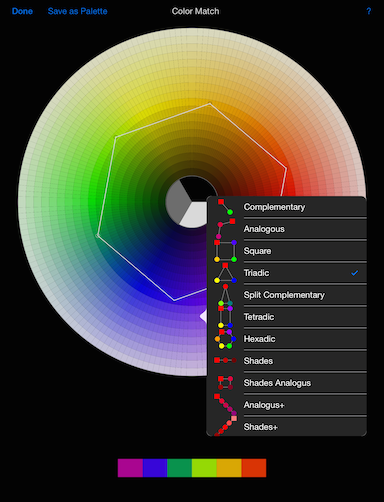The image size is (384, 502).
Task: Click the Complementary scheme diagram icon
Action: click(225, 207)
